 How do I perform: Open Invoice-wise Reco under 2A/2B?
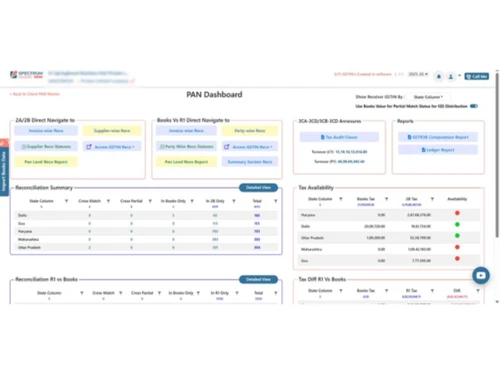46,131
